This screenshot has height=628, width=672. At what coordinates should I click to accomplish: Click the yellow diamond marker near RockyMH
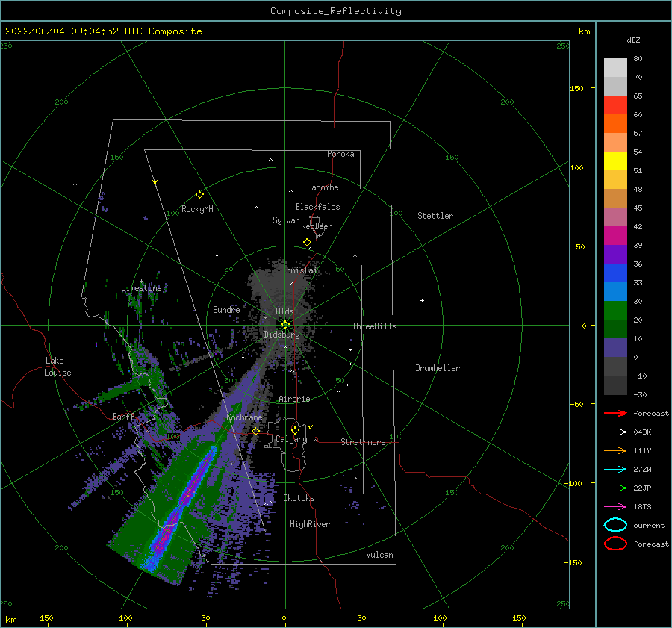coord(199,195)
